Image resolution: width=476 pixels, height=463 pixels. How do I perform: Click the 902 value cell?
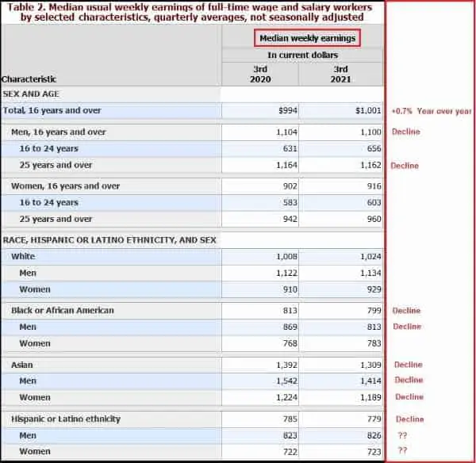260,186
